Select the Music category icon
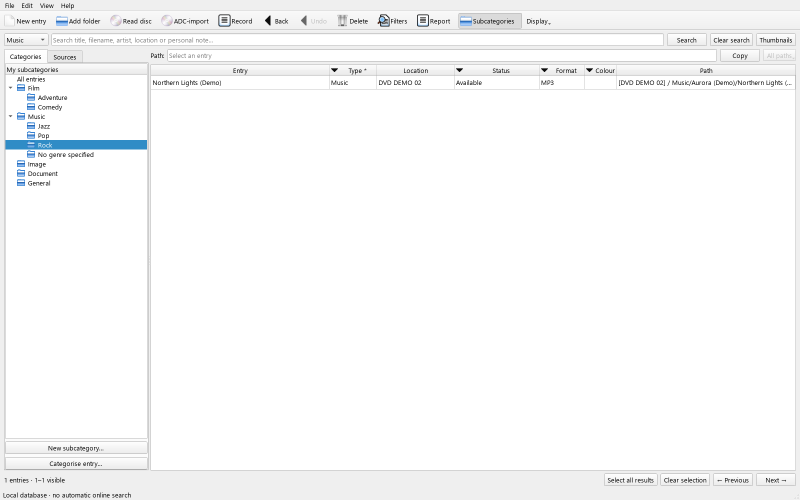Screen dimensions: 800x500 tap(21, 116)
